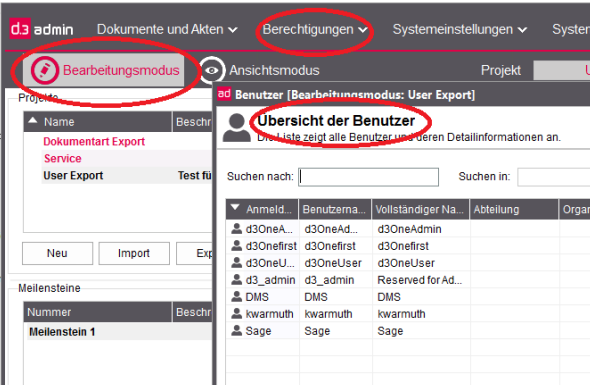Open the Systemeinstellungen menu
This screenshot has width=590, height=385.
click(459, 29)
